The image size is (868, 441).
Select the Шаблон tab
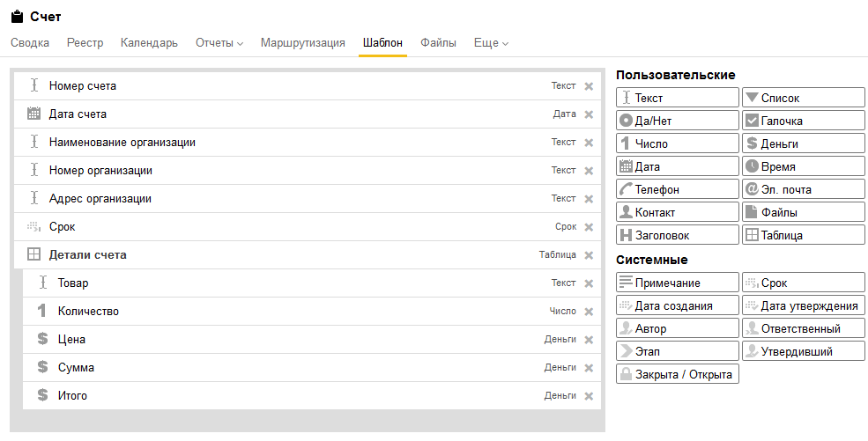(382, 43)
